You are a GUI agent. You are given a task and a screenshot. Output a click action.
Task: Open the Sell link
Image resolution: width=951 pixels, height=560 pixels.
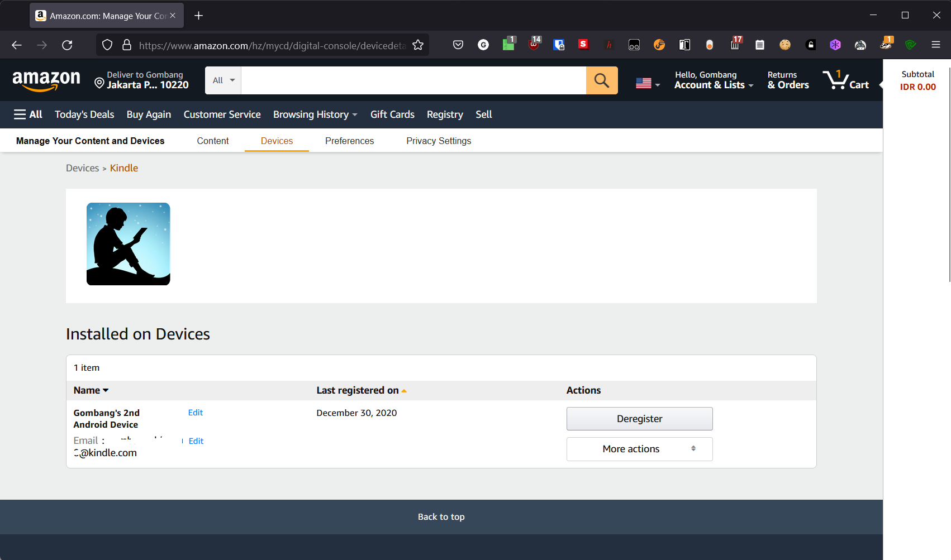tap(484, 114)
